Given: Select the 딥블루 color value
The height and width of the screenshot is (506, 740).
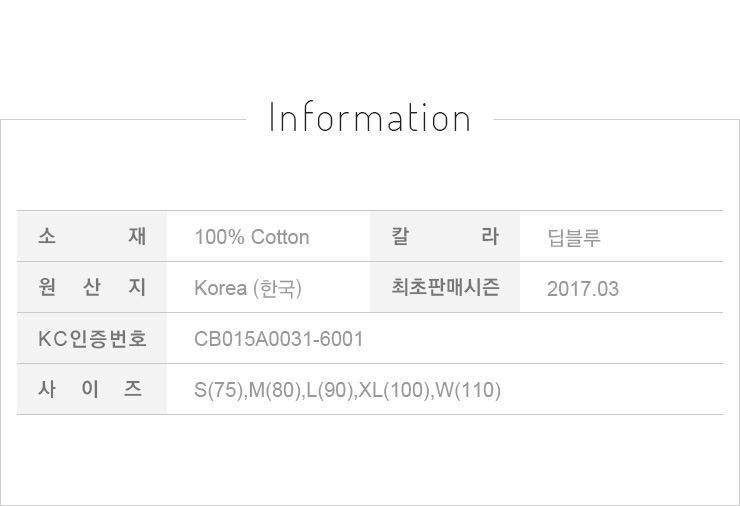Looking at the screenshot, I should pos(574,238).
